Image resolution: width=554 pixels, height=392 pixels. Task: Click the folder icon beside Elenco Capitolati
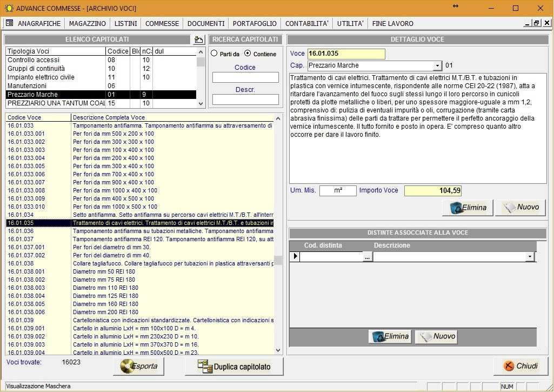click(199, 39)
